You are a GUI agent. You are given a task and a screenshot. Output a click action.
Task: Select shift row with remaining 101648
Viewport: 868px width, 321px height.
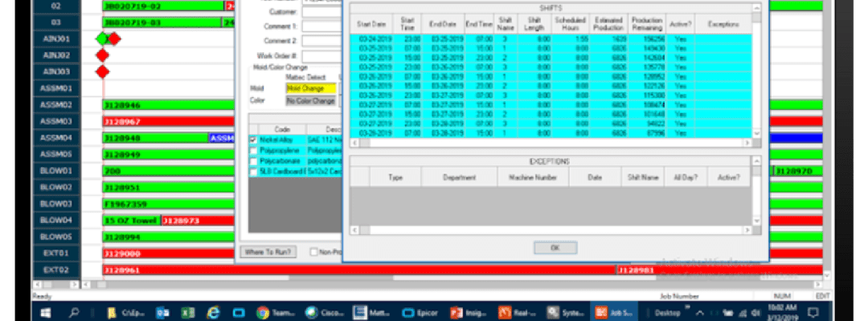click(x=551, y=115)
